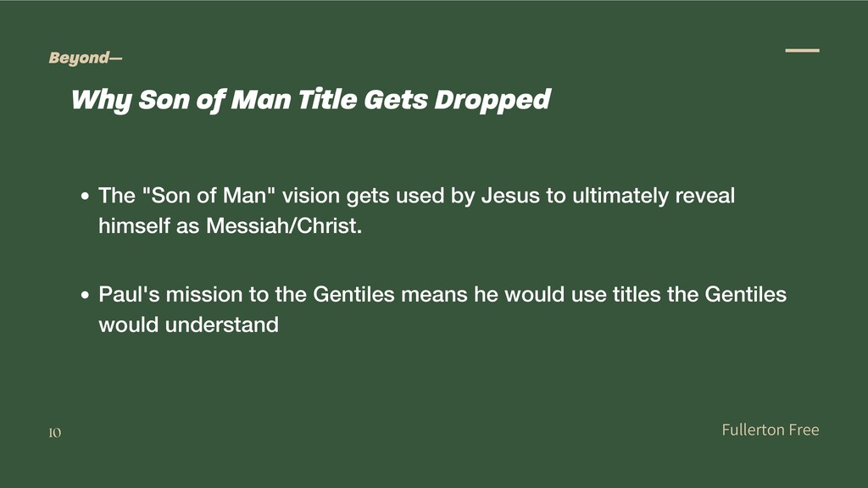Click the quoted phrase "Son of Man" in bullet
Image resolution: width=868 pixels, height=488 pixels.
pyautogui.click(x=209, y=196)
